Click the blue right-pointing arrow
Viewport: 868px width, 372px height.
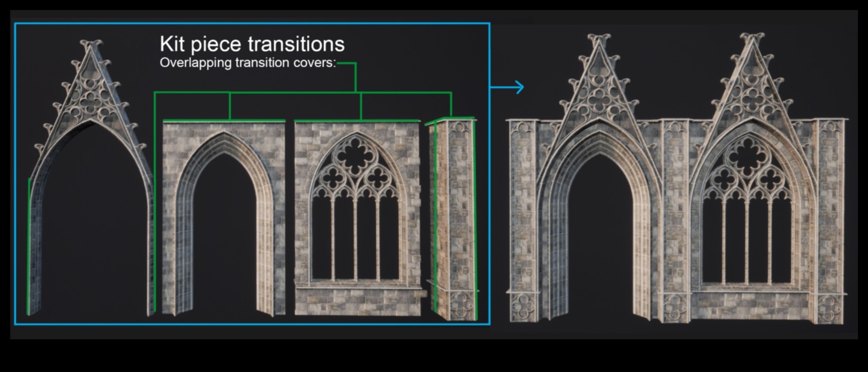[508, 87]
